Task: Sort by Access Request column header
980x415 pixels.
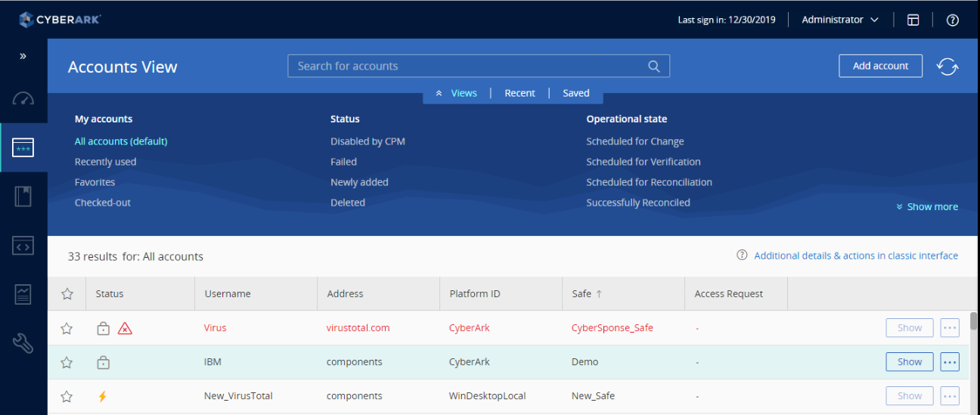Action: point(736,293)
